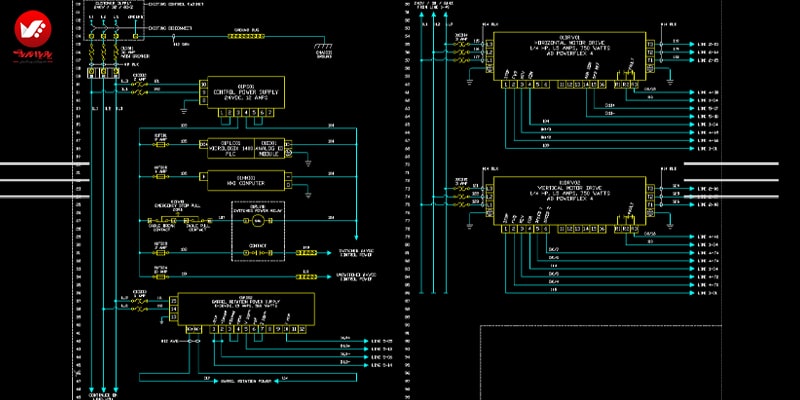Click the fuse feeding the Micrologix PLC
The height and width of the screenshot is (400, 800).
tap(161, 144)
